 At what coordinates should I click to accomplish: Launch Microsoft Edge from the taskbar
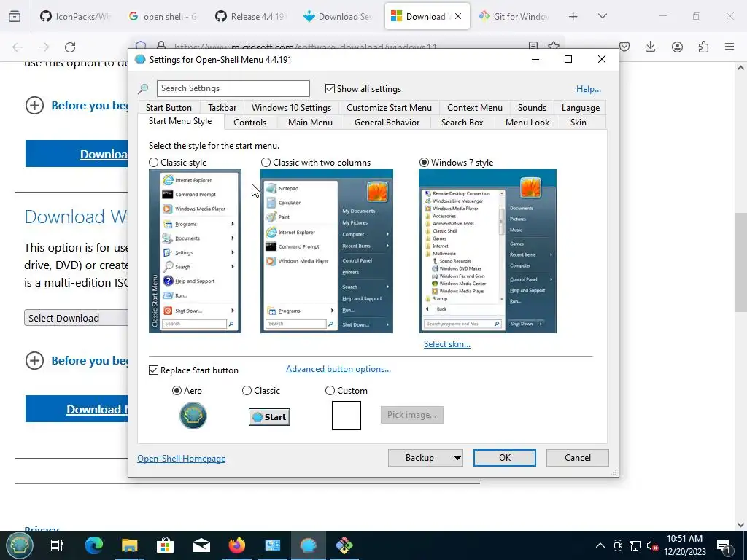click(x=94, y=545)
